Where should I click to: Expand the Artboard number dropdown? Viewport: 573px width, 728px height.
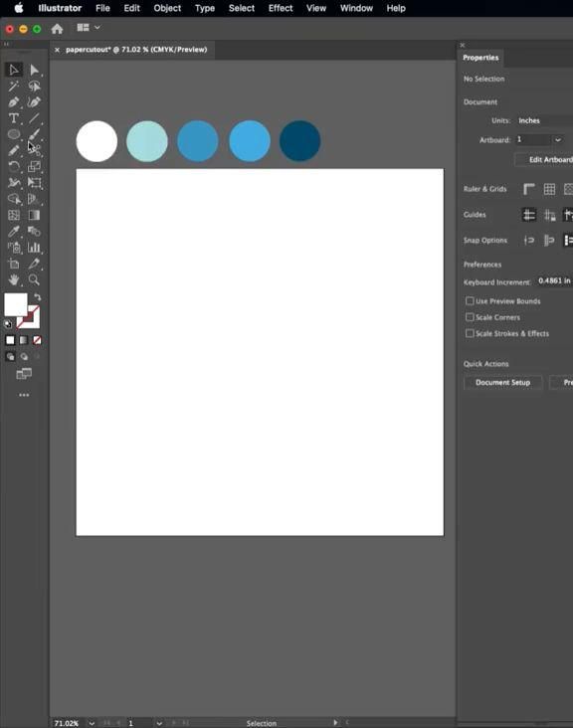coord(558,140)
